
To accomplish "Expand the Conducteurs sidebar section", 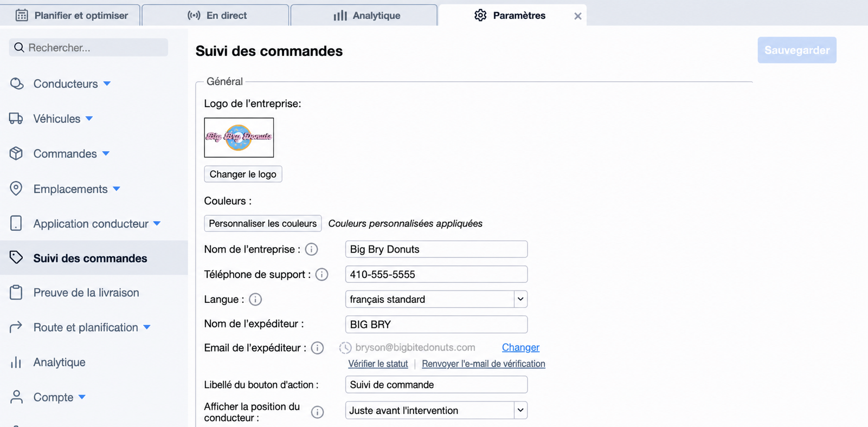I will coord(107,83).
